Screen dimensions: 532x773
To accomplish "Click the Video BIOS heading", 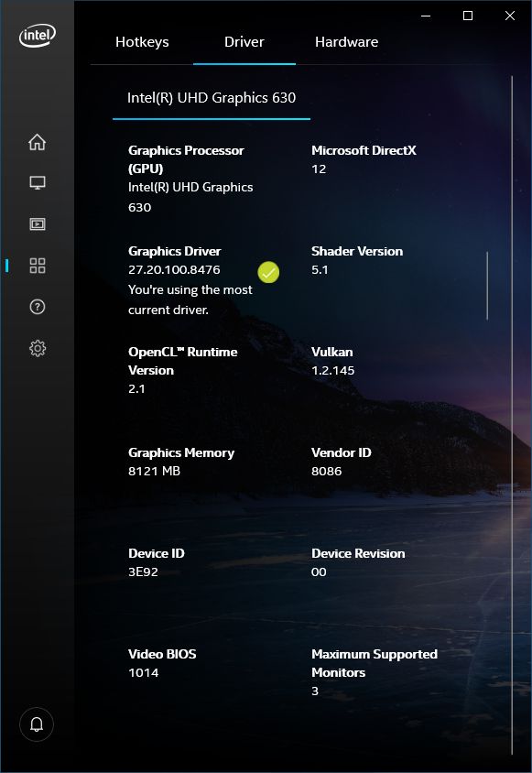I will pos(162,654).
